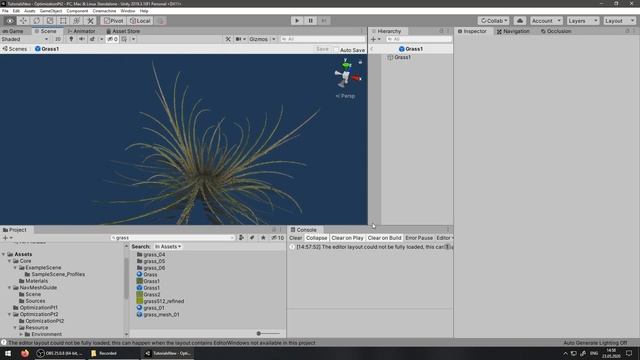Filter project search by type icon
This screenshot has height=360, width=640.
coord(242,238)
